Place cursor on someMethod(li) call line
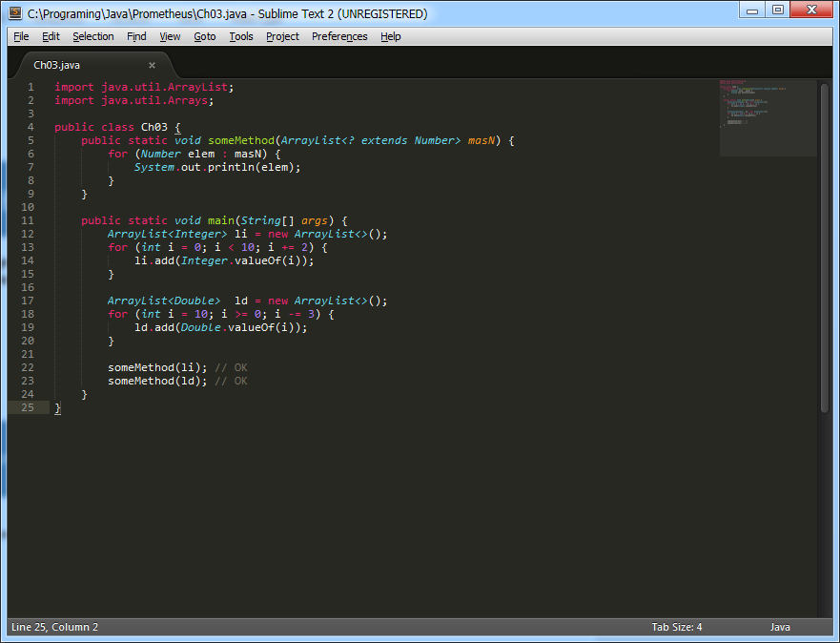 (153, 367)
